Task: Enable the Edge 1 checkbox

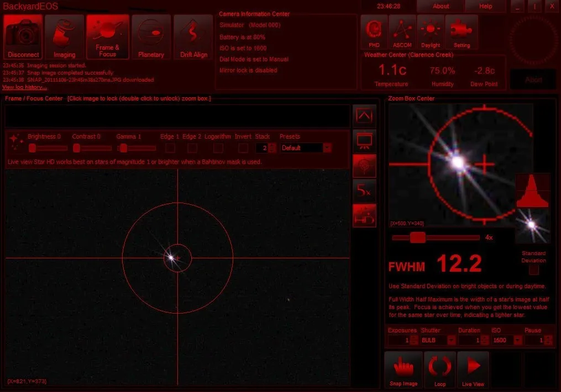Action: click(x=170, y=147)
